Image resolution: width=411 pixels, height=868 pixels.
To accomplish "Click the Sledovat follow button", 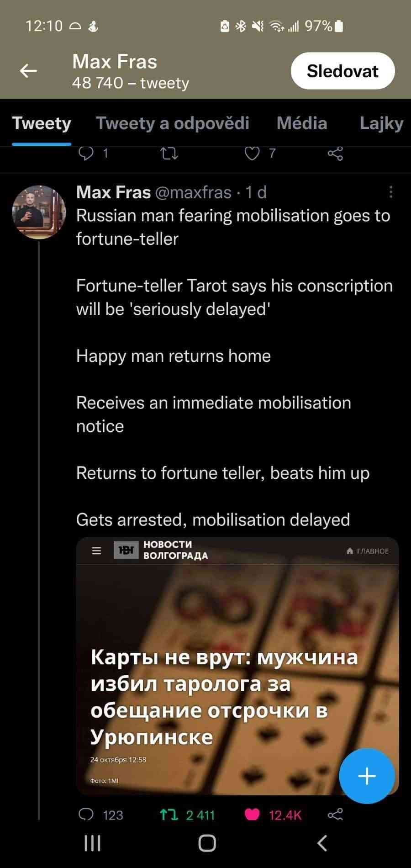I will click(x=342, y=71).
